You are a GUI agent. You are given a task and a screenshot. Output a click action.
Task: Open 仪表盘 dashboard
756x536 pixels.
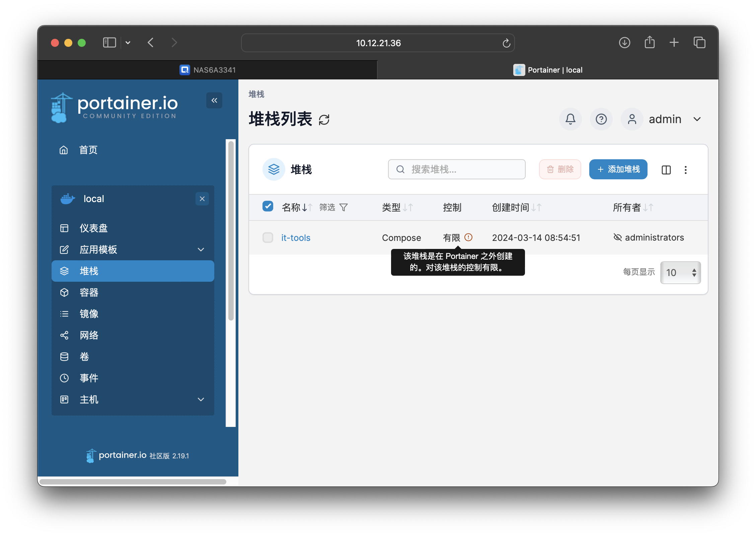point(133,228)
